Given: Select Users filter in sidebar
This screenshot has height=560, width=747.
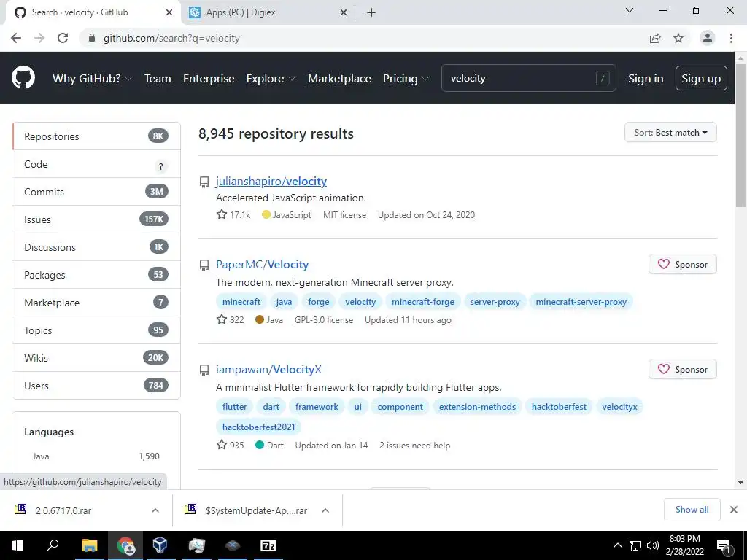Looking at the screenshot, I should click(x=96, y=385).
